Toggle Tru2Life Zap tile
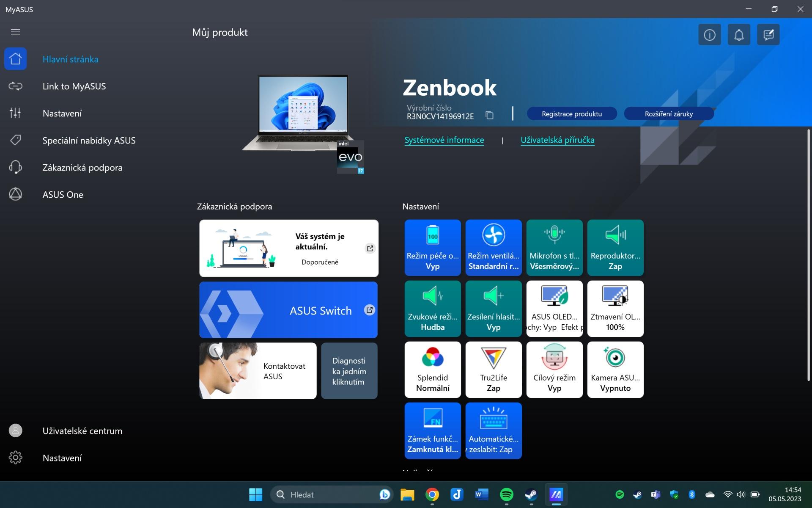 494,370
